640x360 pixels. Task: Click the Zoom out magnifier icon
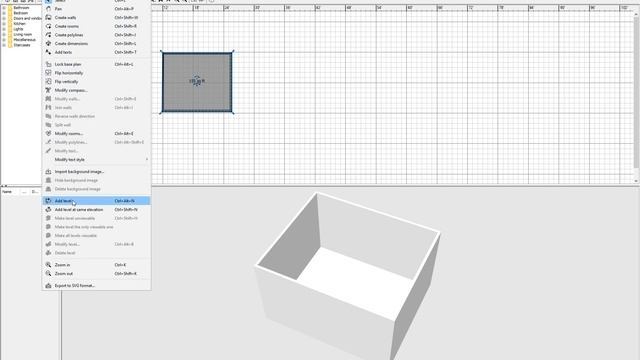48,273
